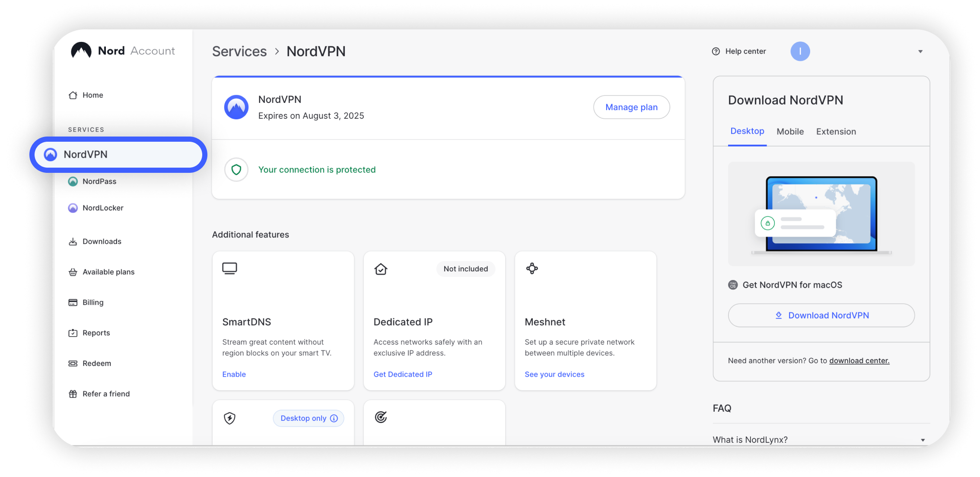Click the Manage plan button
Screen dimensions: 980x477
pyautogui.click(x=631, y=107)
